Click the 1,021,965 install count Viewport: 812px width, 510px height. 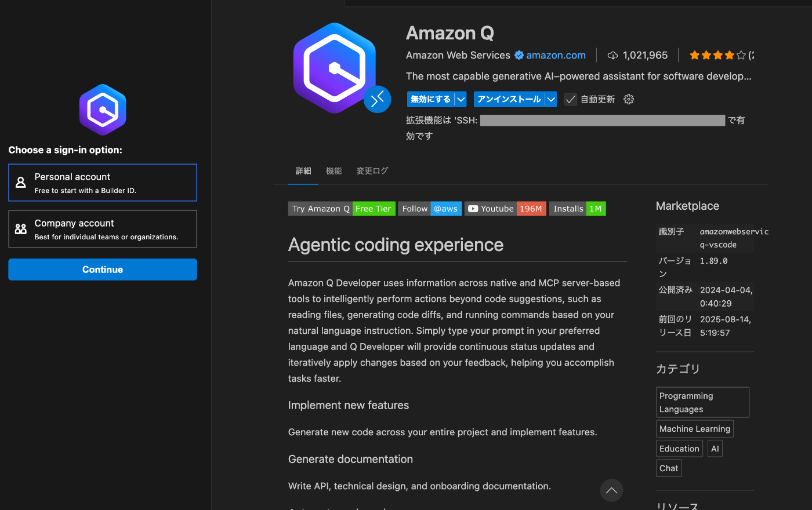[645, 56]
